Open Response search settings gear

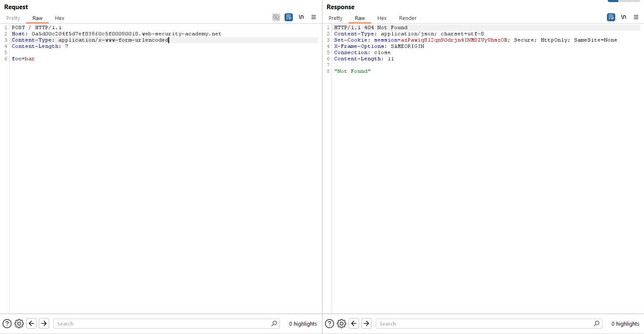[342, 324]
